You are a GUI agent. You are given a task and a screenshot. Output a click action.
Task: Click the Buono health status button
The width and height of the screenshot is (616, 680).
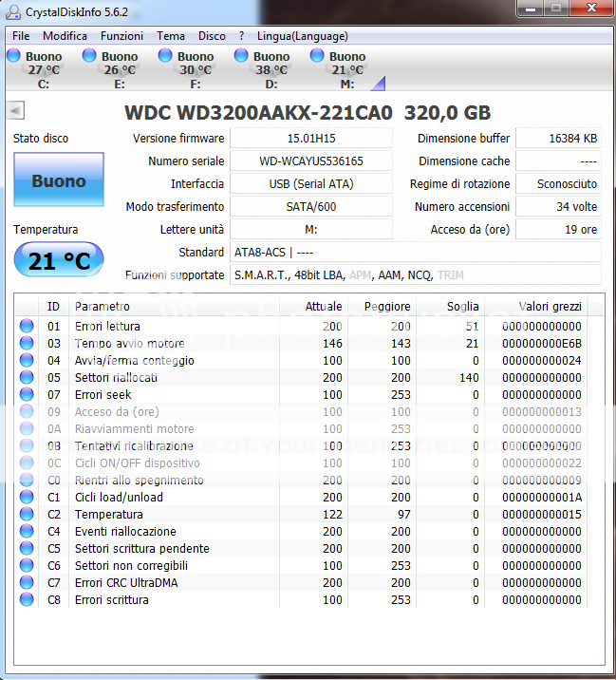[58, 180]
